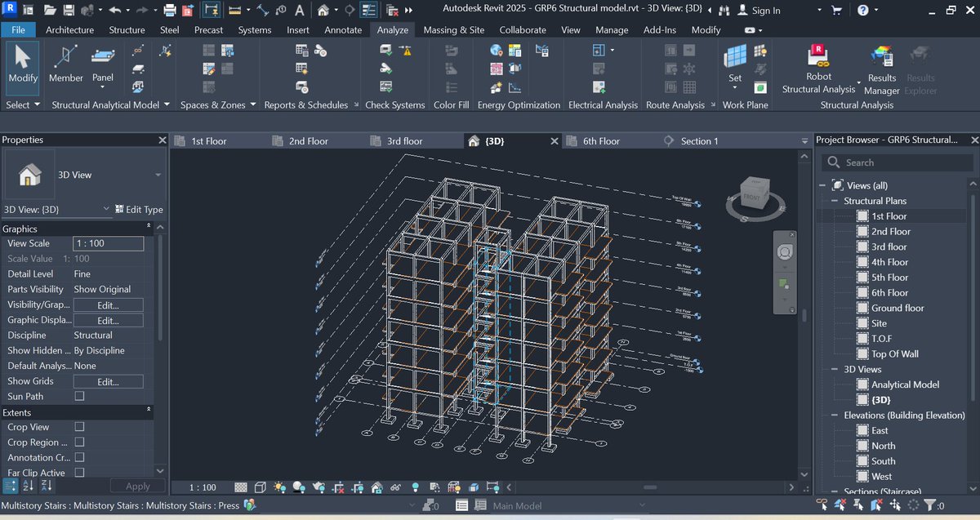Enable the Crop Region Visible checkbox
This screenshot has width=980, height=520.
79,442
